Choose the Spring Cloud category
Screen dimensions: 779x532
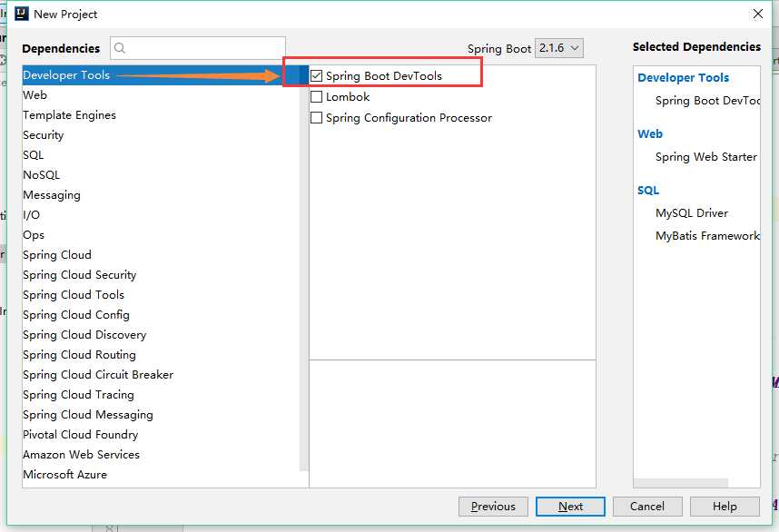(x=161, y=254)
